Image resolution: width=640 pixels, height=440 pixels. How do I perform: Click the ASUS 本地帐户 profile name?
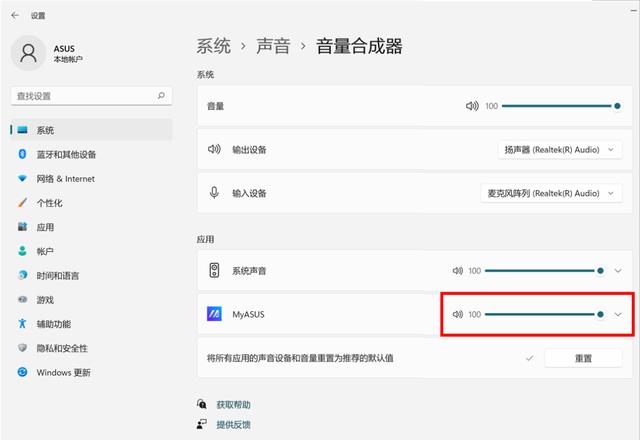point(68,53)
